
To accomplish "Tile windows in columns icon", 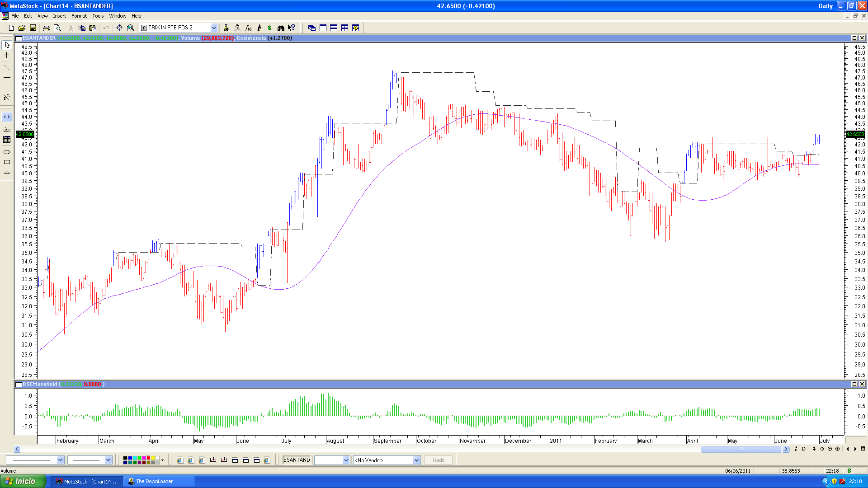I will (x=323, y=28).
